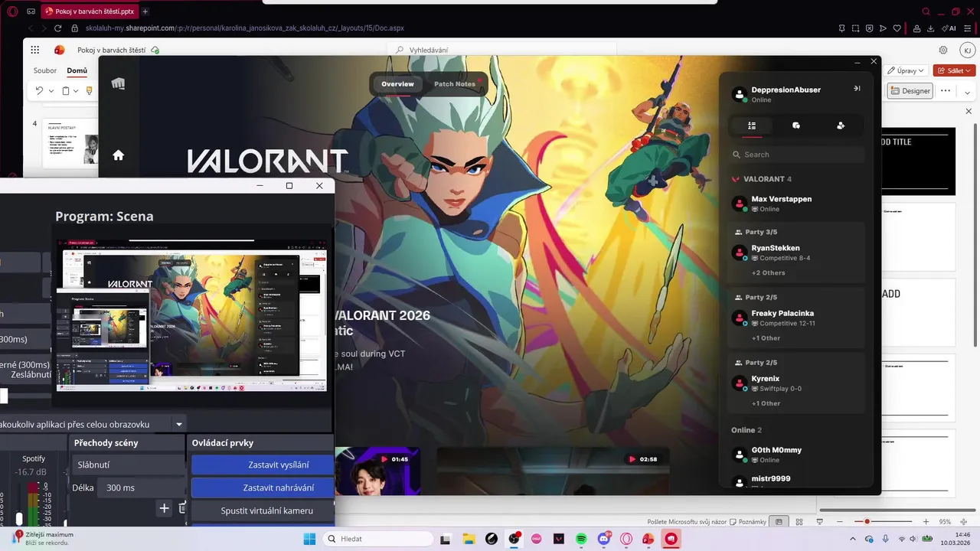Select the Domů ribbon tab
The image size is (980, 551).
77,70
